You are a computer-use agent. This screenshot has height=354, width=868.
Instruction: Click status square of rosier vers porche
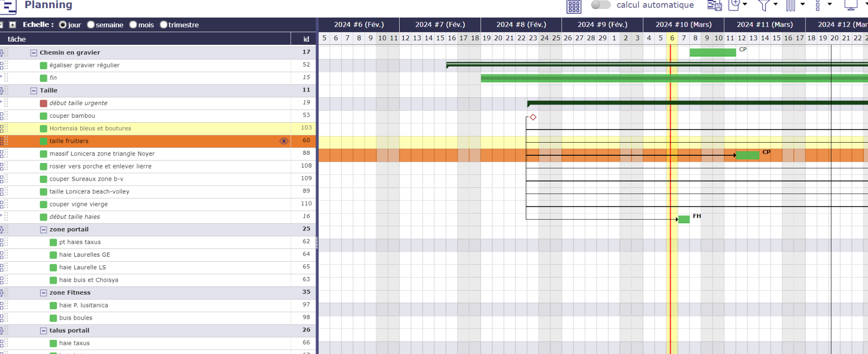[43, 167]
